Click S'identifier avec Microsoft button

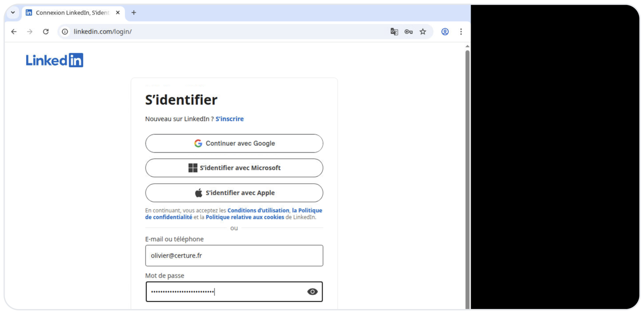234,168
